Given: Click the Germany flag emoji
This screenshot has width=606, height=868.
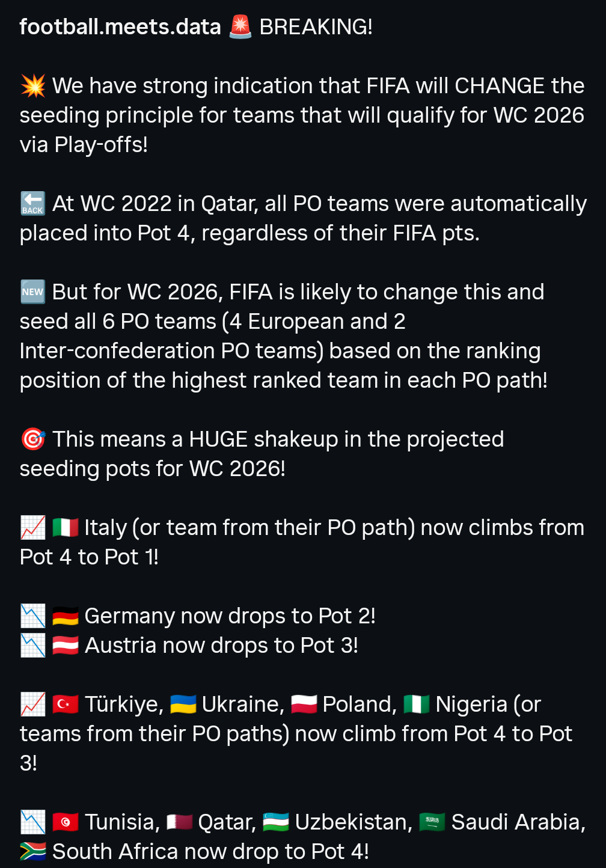Looking at the screenshot, I should tap(66, 616).
